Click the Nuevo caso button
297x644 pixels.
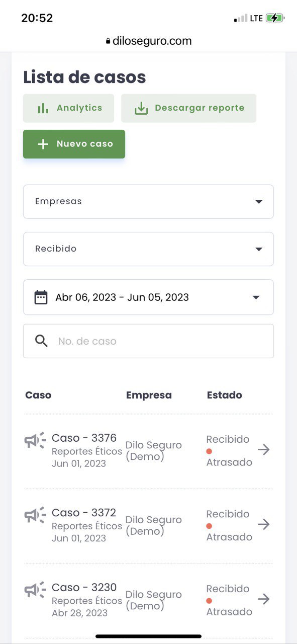(x=74, y=144)
